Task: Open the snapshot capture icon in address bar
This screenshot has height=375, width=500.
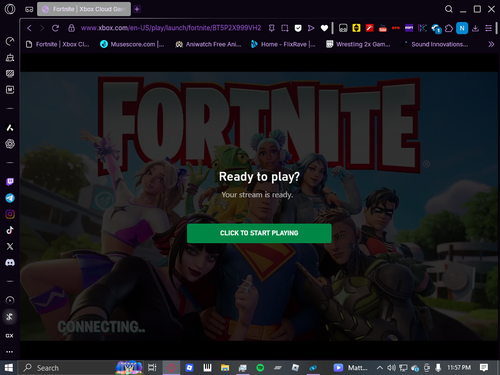Action: (285, 28)
